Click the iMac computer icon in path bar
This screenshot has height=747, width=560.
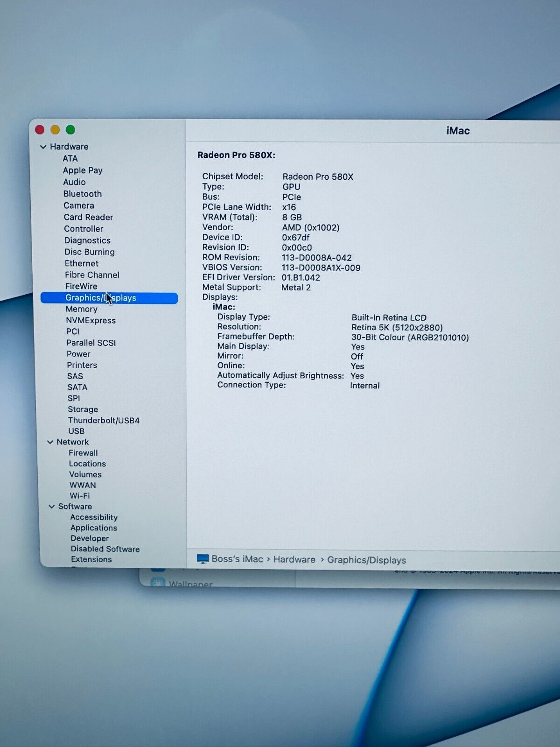[x=203, y=559]
